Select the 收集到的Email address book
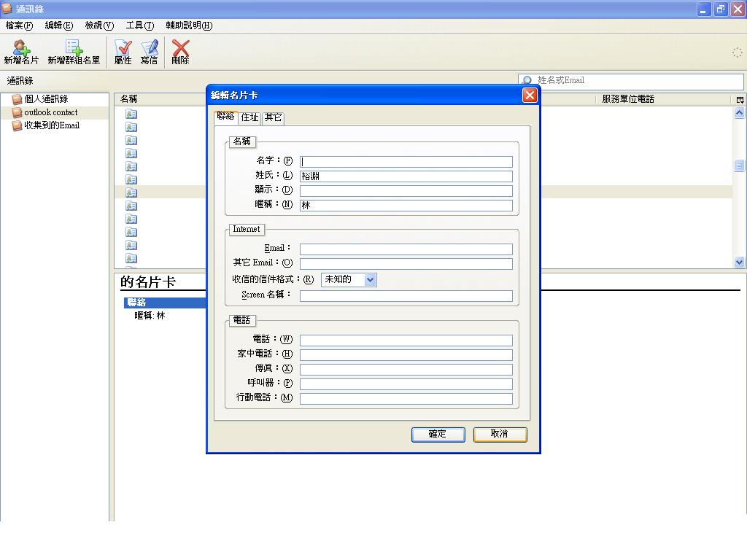The image size is (747, 560). click(52, 125)
